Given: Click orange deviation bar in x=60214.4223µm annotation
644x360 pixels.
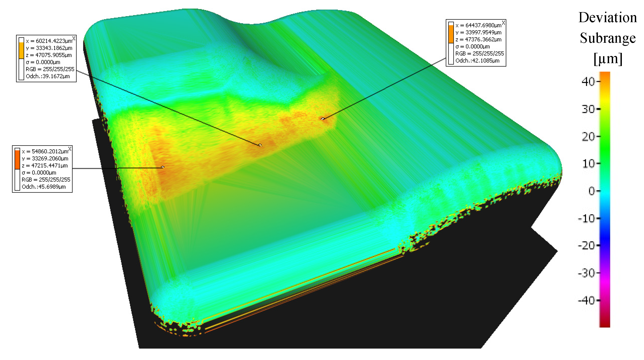Looking at the screenshot, I should [x=21, y=51].
